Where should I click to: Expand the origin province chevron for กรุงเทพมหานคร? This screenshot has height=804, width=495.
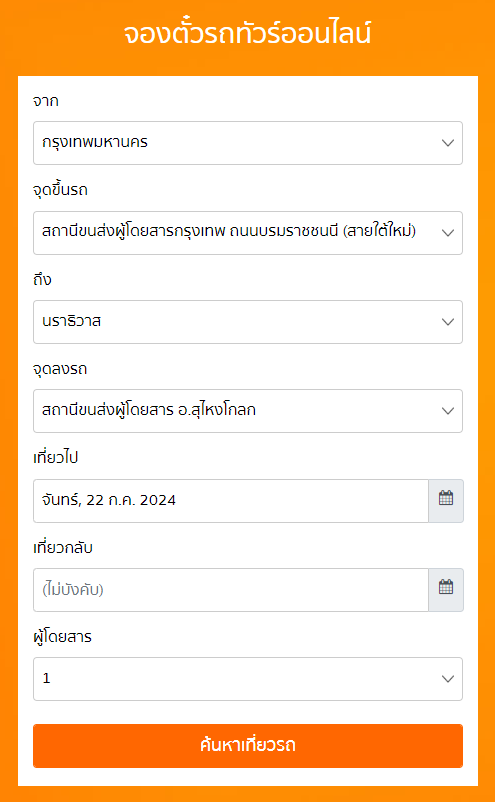[x=448, y=143]
